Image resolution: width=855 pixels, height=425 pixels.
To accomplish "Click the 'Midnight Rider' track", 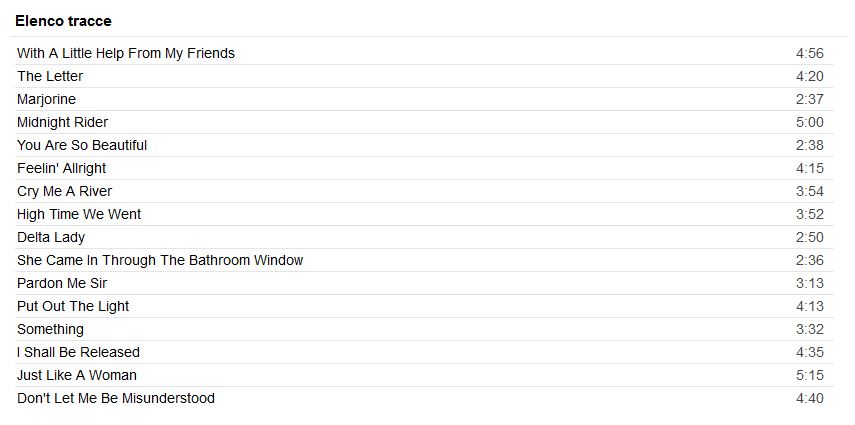I will coord(62,122).
